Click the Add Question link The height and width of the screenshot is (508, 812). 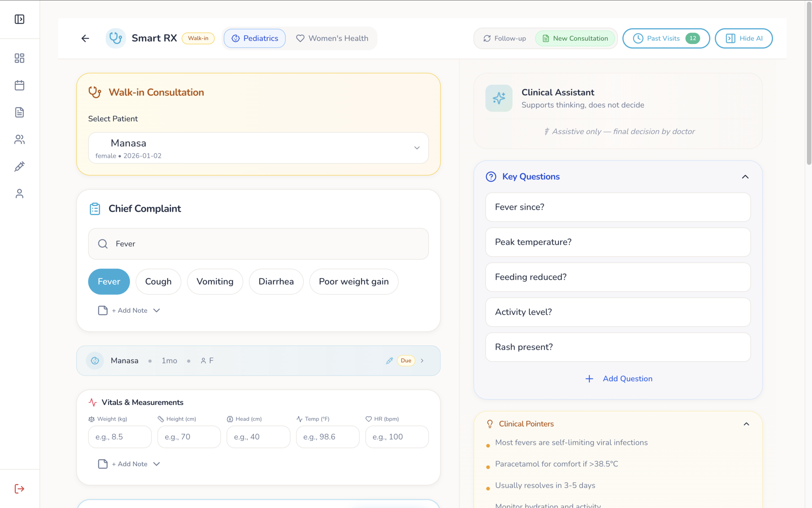(x=619, y=379)
